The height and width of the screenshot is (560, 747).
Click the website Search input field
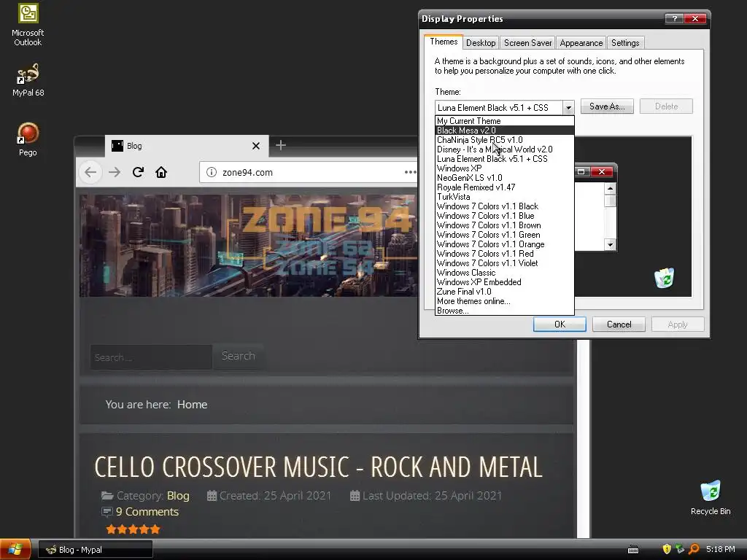pos(151,357)
